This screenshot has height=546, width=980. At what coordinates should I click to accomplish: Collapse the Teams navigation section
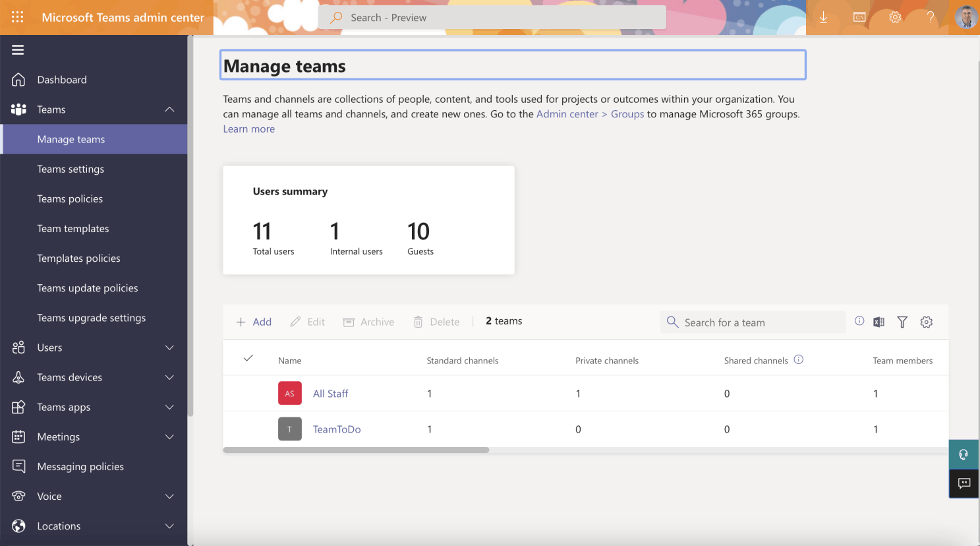(169, 109)
